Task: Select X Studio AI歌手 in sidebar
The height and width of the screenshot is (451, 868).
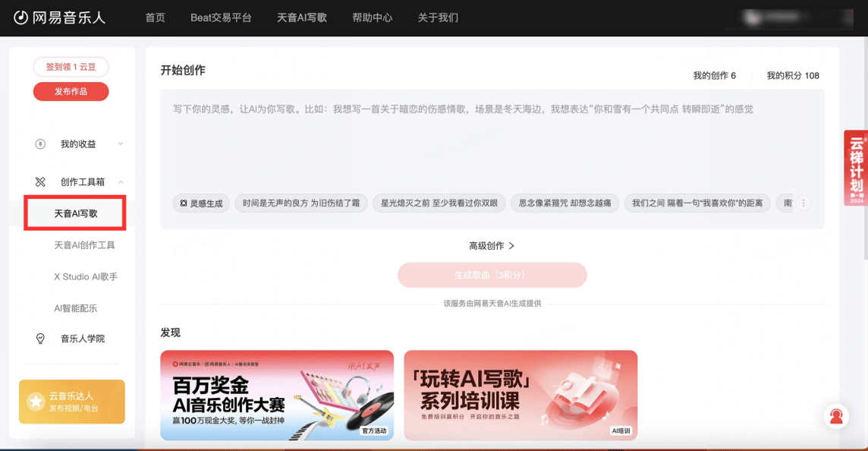Action: pos(86,277)
